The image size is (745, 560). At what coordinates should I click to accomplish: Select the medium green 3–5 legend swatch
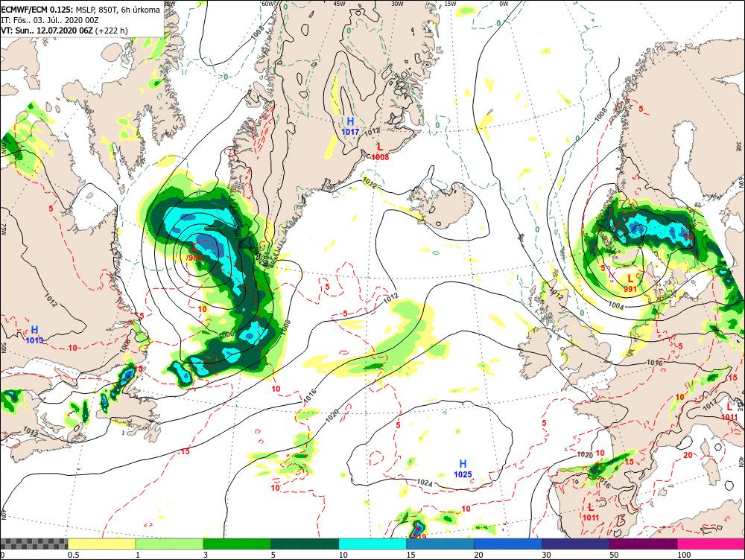point(237,544)
